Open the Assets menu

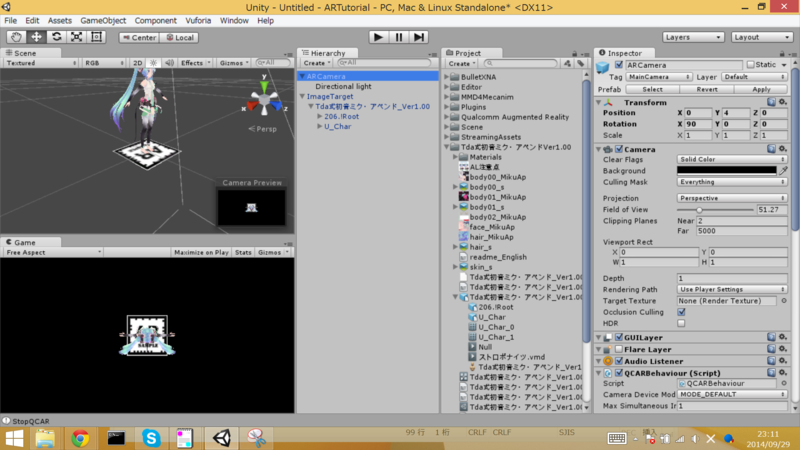[x=60, y=21]
